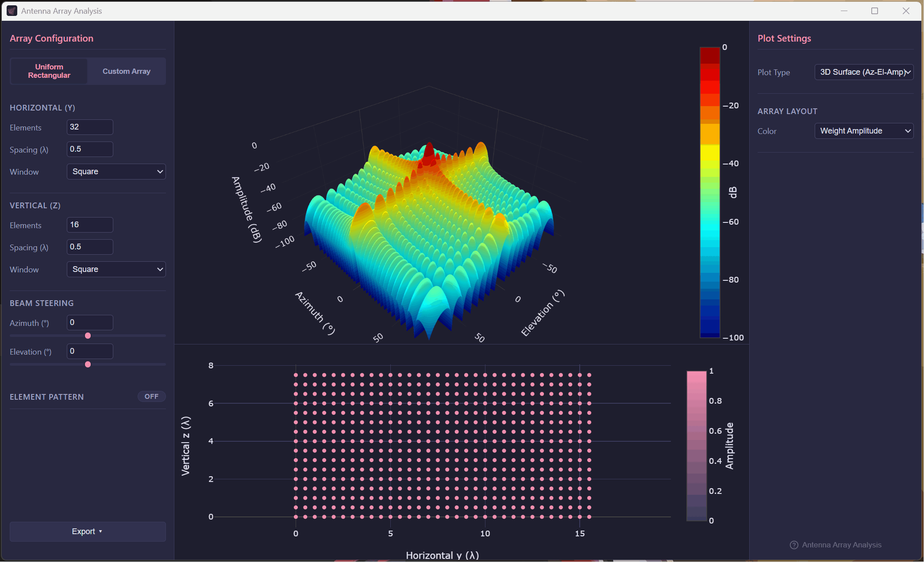This screenshot has width=924, height=562.
Task: Open the Export menu button
Action: pyautogui.click(x=88, y=531)
